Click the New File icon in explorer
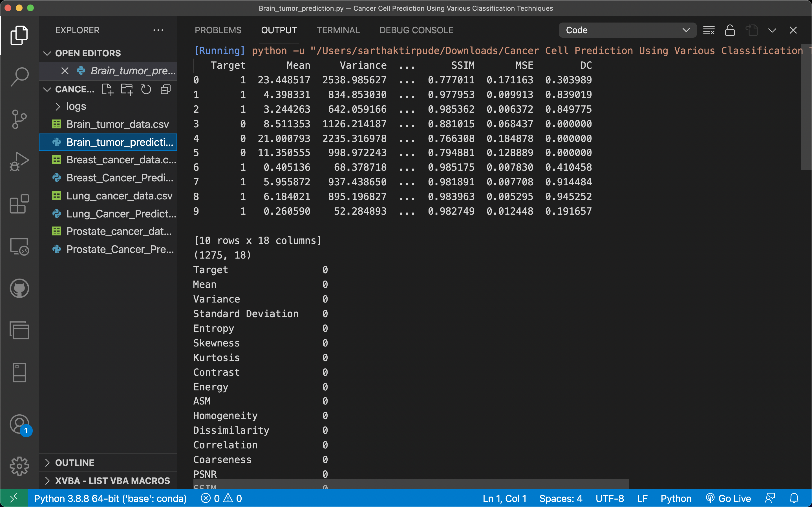 pos(107,90)
